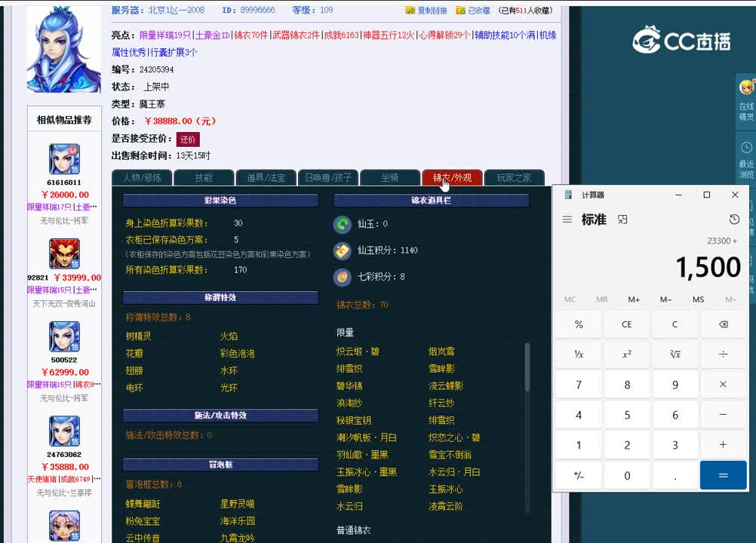The height and width of the screenshot is (543, 756).
Task: Click bubble frame 海洋乐园
Action: (238, 521)
